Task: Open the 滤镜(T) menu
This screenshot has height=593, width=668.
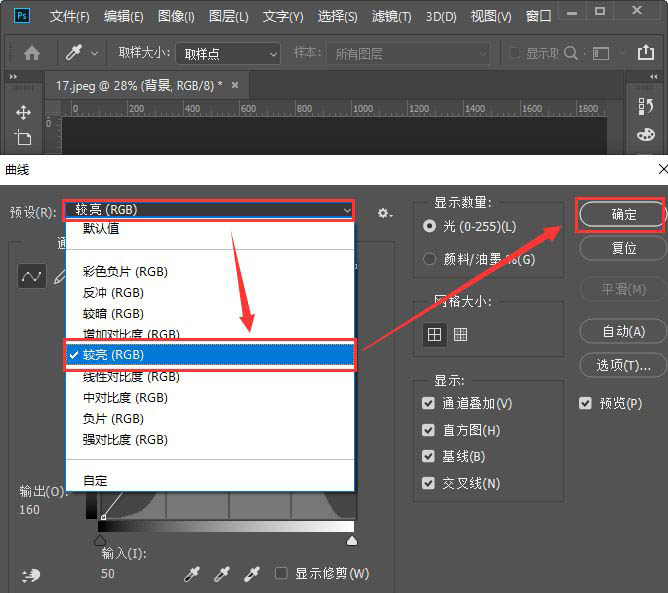Action: 392,16
